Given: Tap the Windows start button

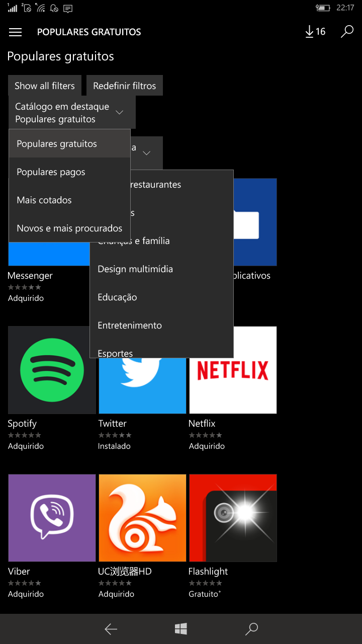Looking at the screenshot, I should pos(181,628).
